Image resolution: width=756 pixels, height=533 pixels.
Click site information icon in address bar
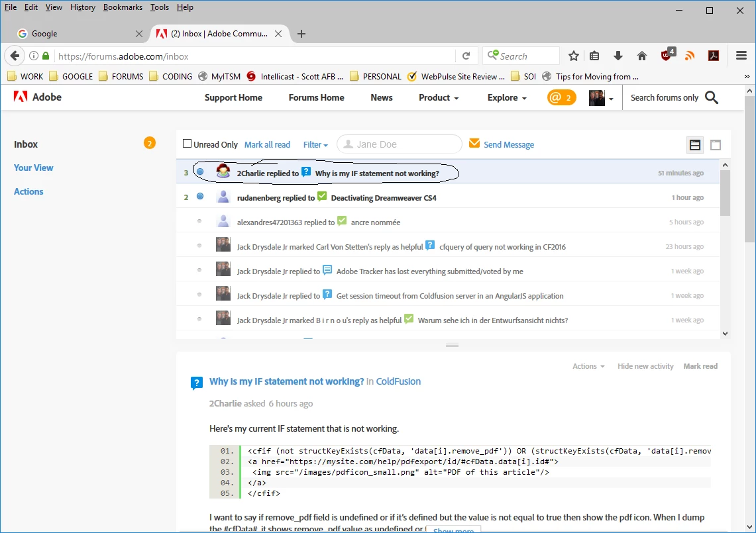pyautogui.click(x=34, y=56)
